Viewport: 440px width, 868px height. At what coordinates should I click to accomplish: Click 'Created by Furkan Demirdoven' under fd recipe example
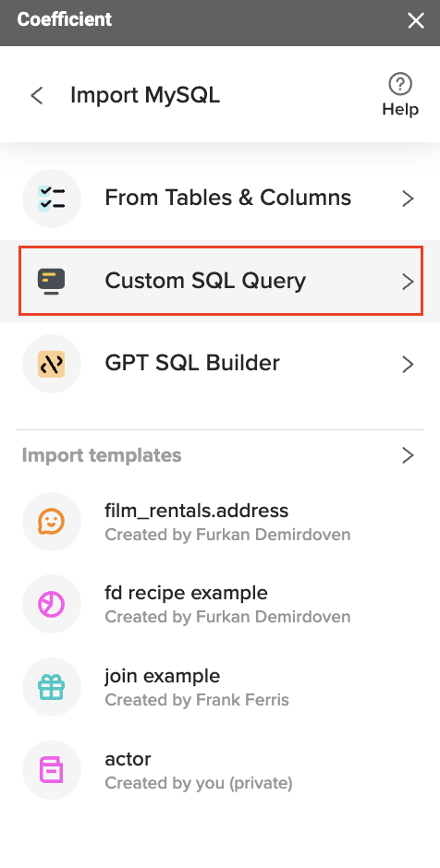click(x=227, y=617)
